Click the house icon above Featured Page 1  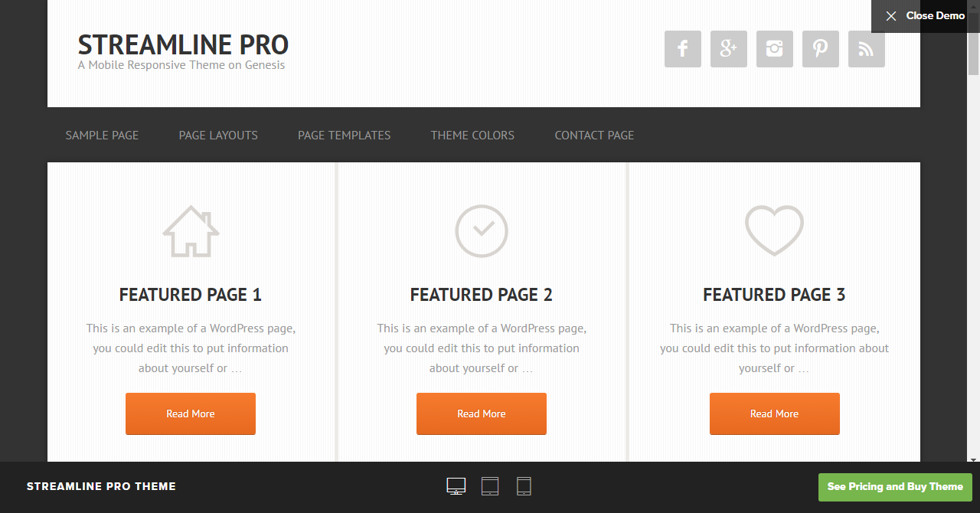click(x=191, y=231)
